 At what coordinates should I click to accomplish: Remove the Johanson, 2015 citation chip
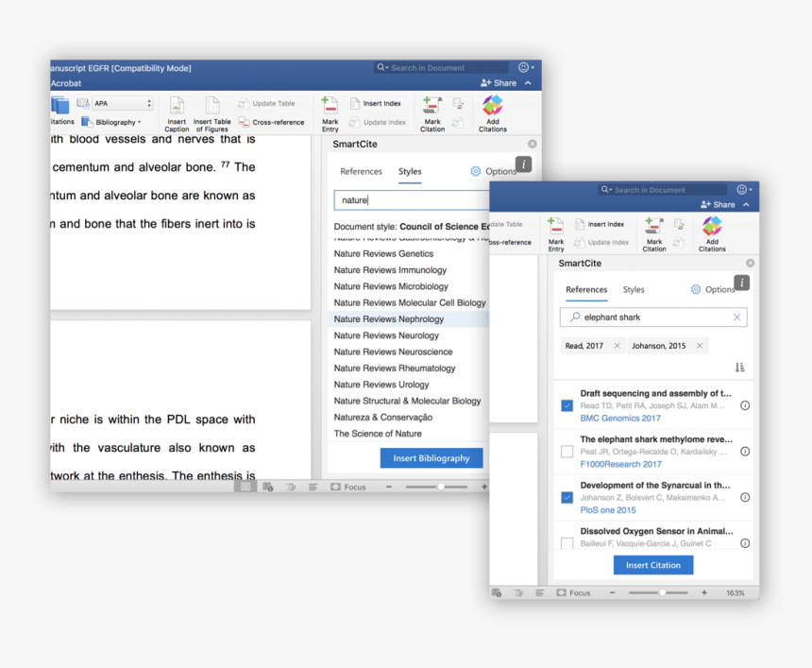click(x=699, y=346)
